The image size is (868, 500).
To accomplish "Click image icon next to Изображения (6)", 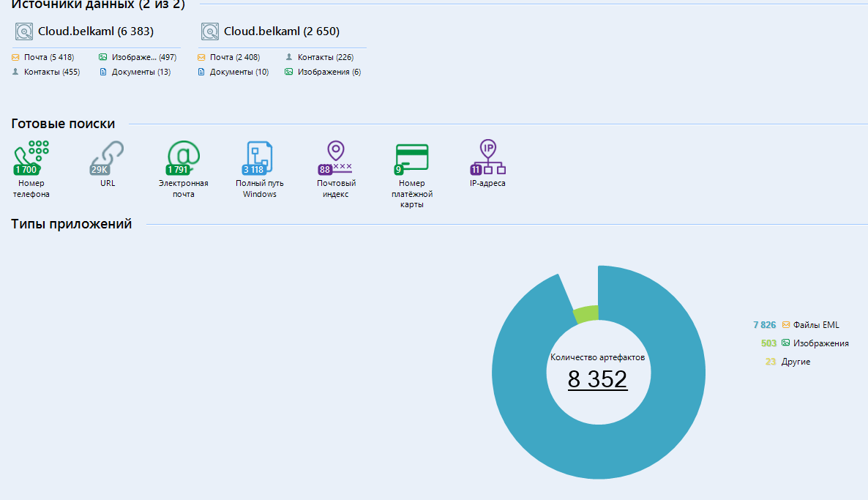I will coord(289,72).
